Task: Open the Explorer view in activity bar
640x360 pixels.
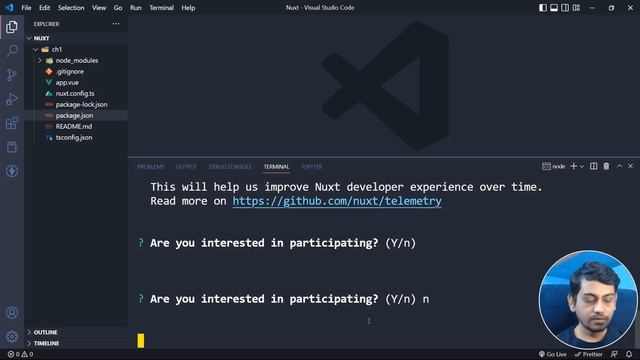Action: tap(12, 27)
